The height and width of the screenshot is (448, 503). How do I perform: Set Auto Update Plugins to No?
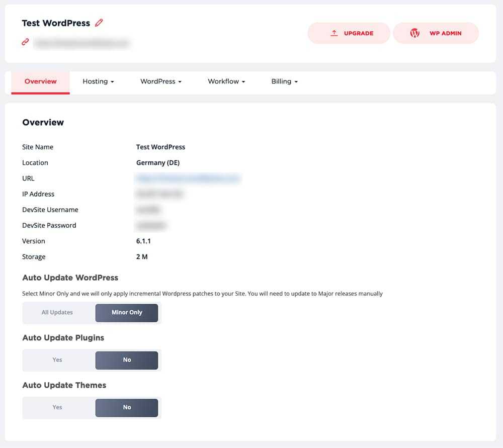click(x=127, y=360)
